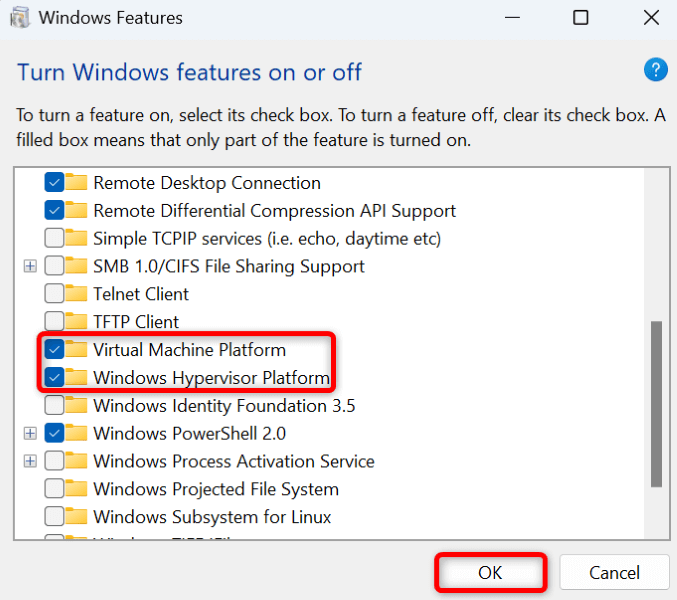Screen dimensions: 677x600
Task: Click the Telnet Client folder icon
Action: (x=77, y=294)
